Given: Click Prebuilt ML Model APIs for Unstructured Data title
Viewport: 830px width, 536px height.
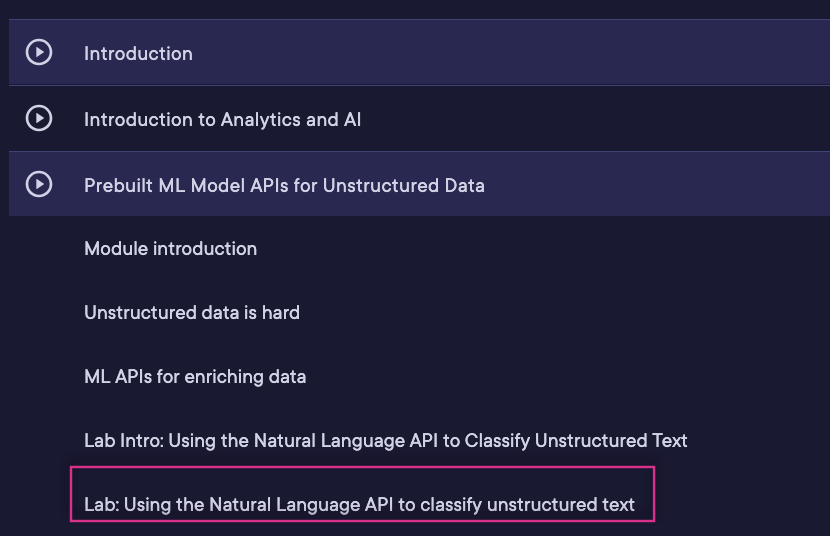Looking at the screenshot, I should 284,186.
